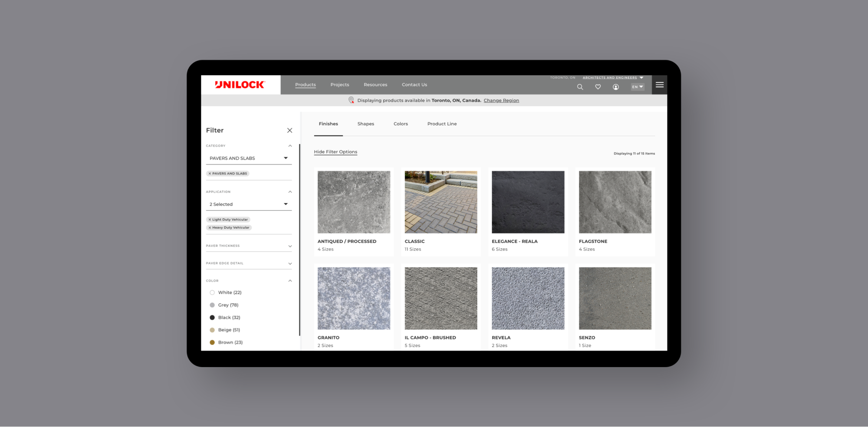Screen dimensions: 868x427
Task: Click Hide Filter Options link
Action: 335,152
